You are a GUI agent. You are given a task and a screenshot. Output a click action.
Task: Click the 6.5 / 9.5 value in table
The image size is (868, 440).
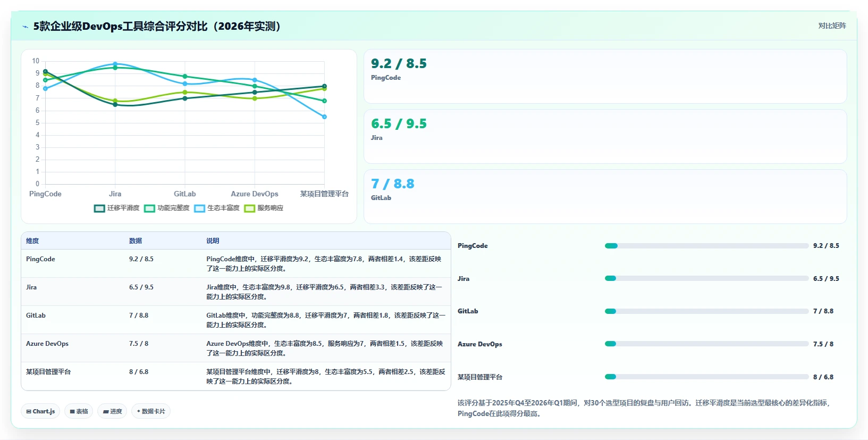[141, 287]
